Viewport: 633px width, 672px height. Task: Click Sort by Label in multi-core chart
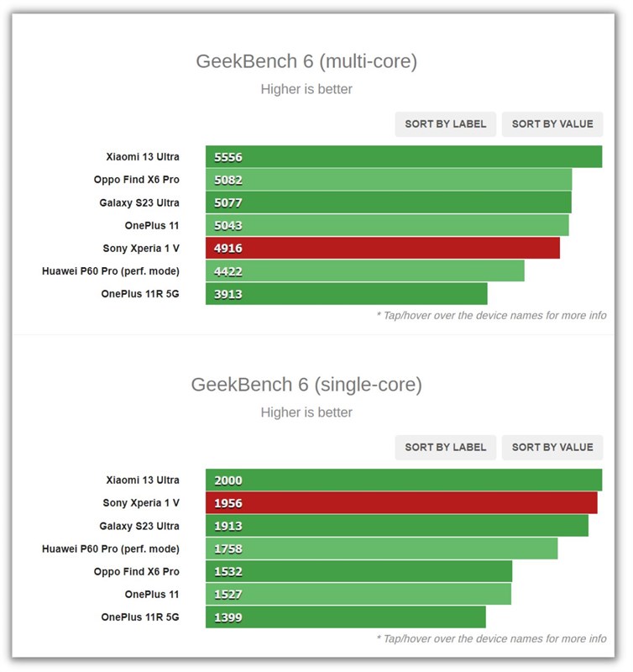coord(445,124)
